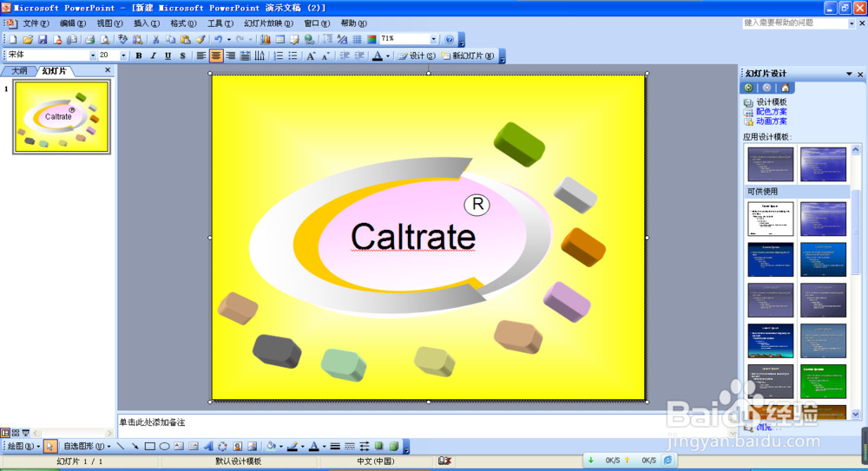Open the 文件 menu
Screen dimensions: 868x471
[36, 23]
